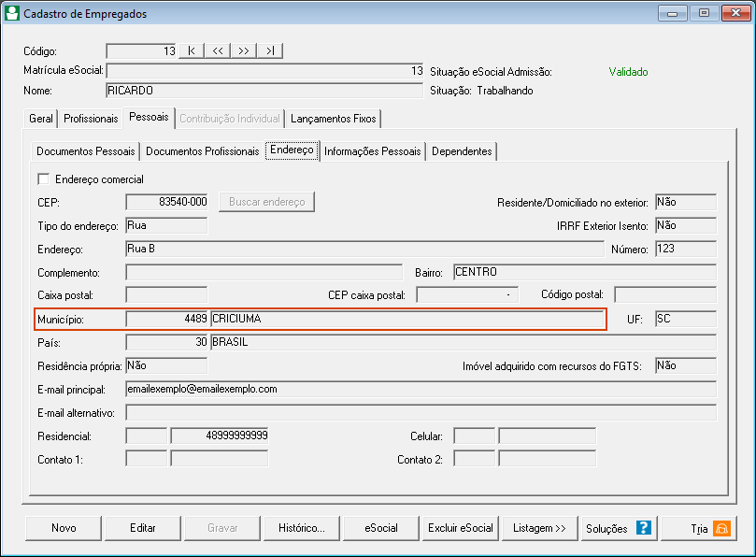
Task: Click the eSocial button
Action: coord(381,528)
